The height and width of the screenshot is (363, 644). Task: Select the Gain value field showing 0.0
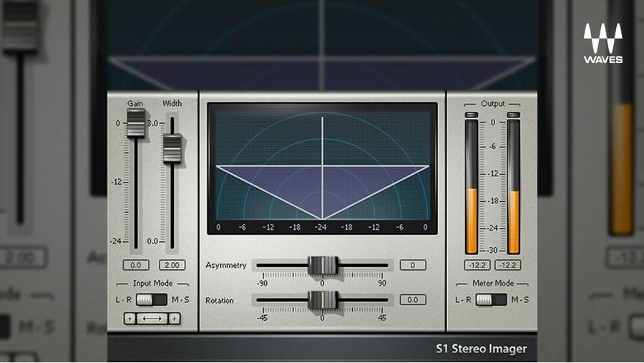pyautogui.click(x=136, y=265)
